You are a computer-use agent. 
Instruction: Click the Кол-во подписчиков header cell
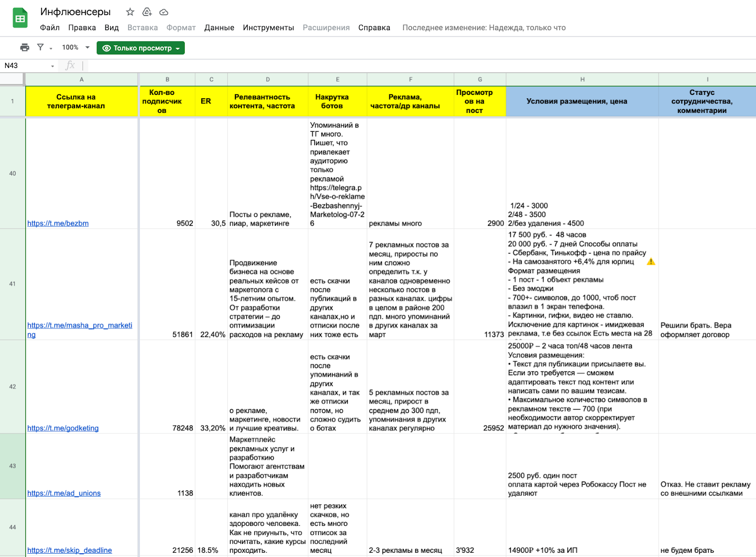pos(167,101)
